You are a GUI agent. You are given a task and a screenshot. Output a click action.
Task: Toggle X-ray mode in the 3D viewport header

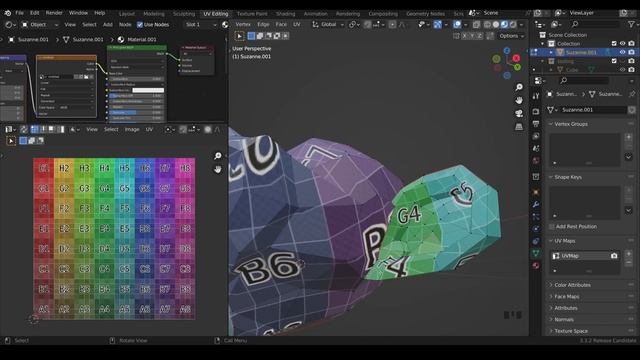click(x=476, y=24)
